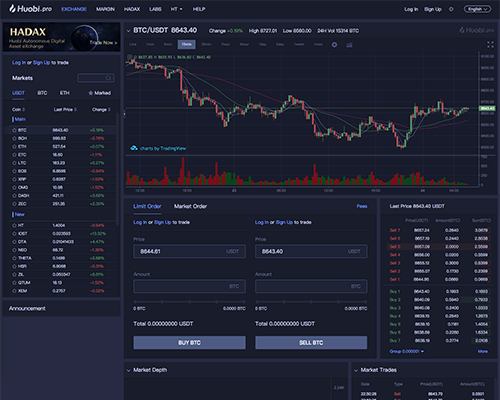The height and width of the screenshot is (400, 500).
Task: Select the ETH markets tab
Action: tap(65, 93)
